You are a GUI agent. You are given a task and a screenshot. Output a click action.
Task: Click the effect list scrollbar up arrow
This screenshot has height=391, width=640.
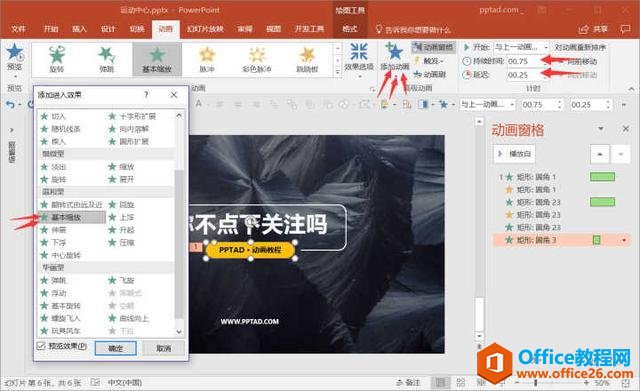179,116
